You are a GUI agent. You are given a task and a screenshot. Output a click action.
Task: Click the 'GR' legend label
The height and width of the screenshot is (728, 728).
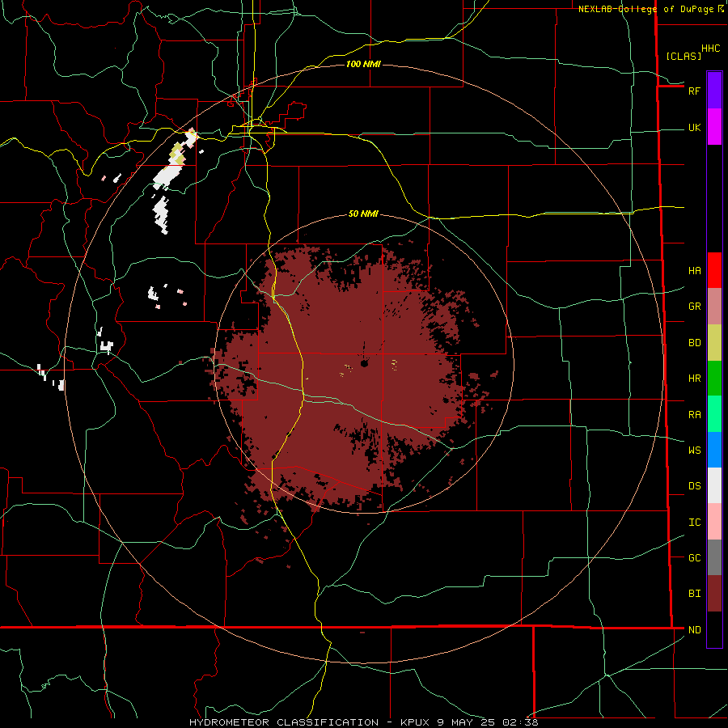[694, 307]
